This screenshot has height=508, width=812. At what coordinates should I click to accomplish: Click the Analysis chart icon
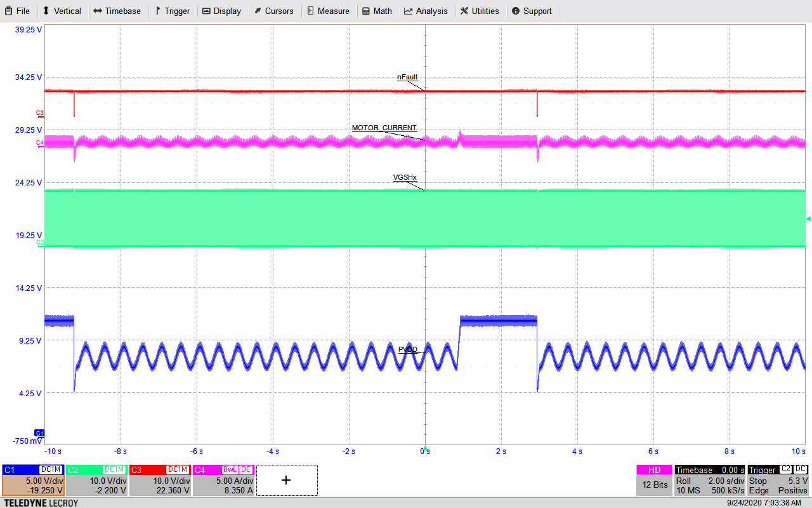(410, 10)
